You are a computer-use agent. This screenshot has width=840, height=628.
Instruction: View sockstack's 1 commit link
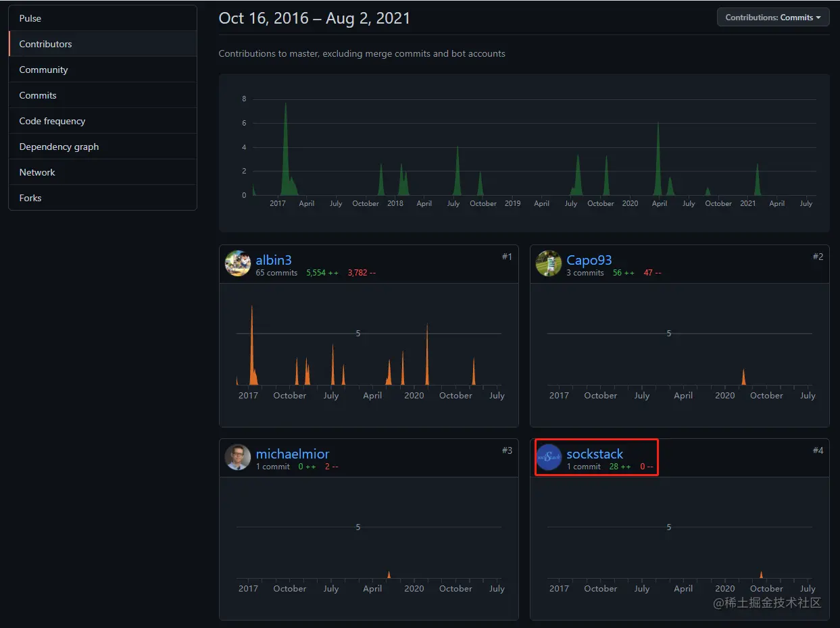(x=584, y=467)
